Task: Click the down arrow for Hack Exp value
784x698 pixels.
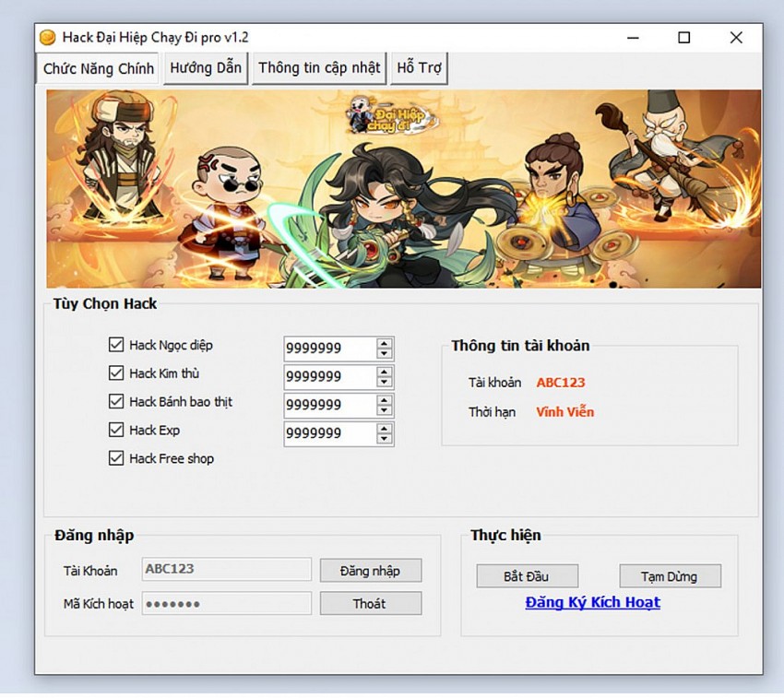Action: [x=386, y=438]
